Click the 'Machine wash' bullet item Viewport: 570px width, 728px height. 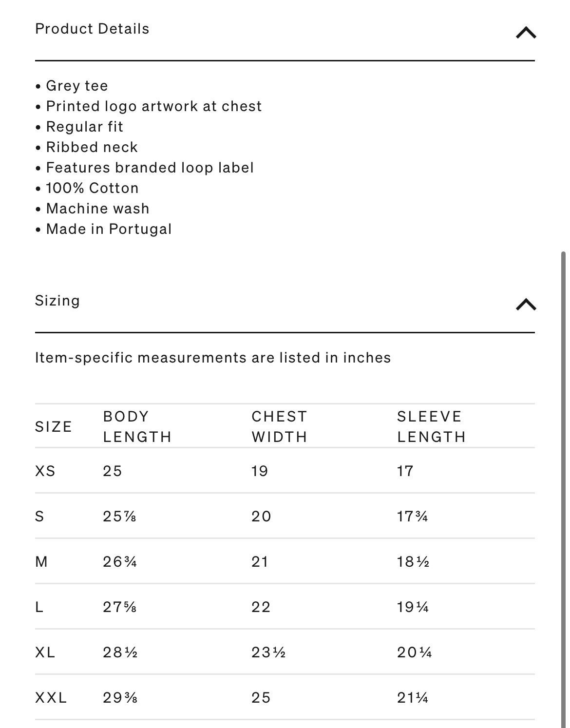click(x=93, y=209)
